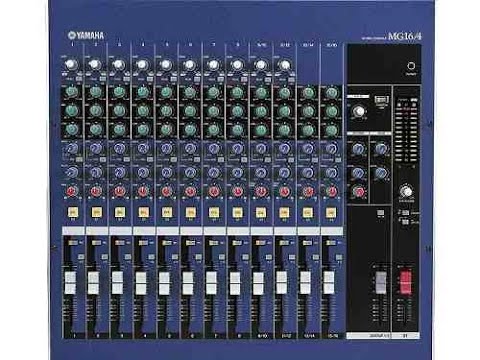Toggle the small switch beside channel 8 upper aux knob
480x360 pixels.
(x=244, y=160)
